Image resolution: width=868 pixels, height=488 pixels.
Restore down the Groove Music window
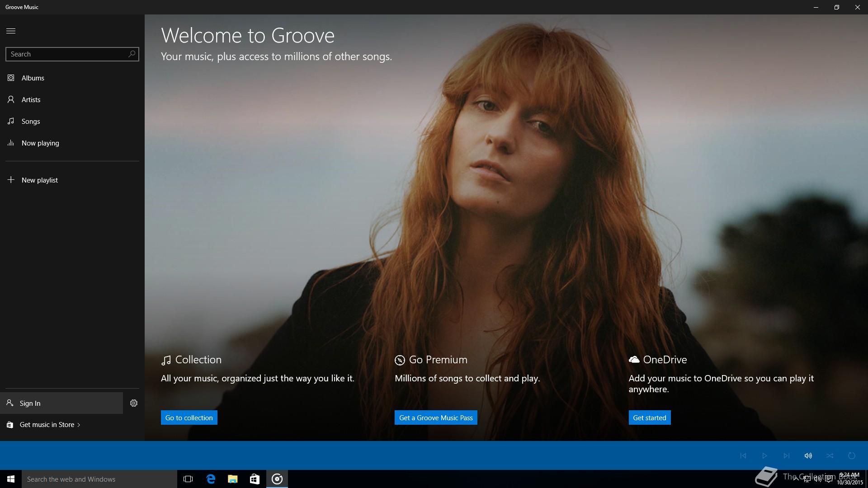point(837,7)
